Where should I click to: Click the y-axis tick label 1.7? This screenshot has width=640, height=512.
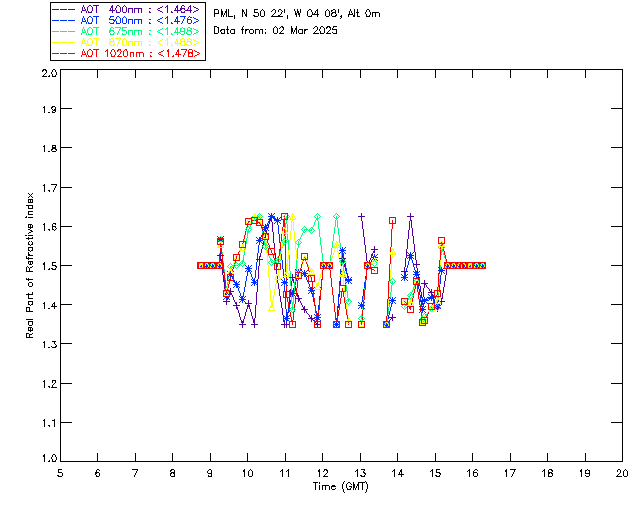[x=49, y=187]
